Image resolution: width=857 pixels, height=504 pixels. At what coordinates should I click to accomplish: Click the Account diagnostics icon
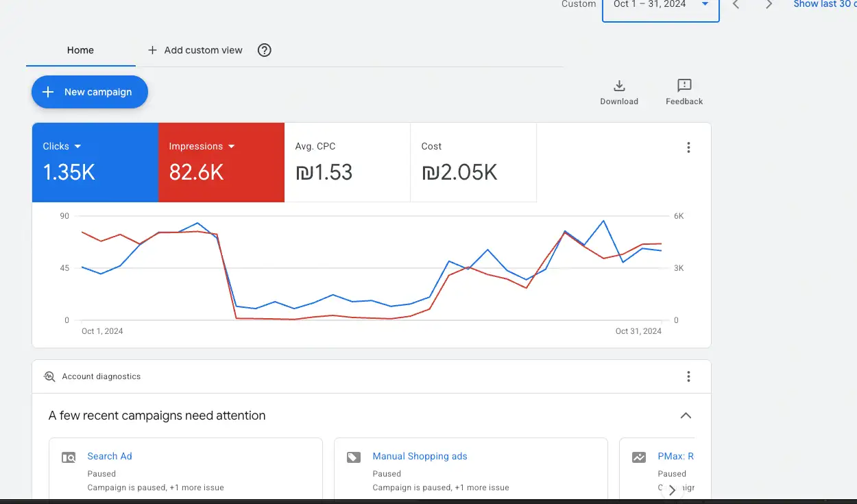coord(49,376)
